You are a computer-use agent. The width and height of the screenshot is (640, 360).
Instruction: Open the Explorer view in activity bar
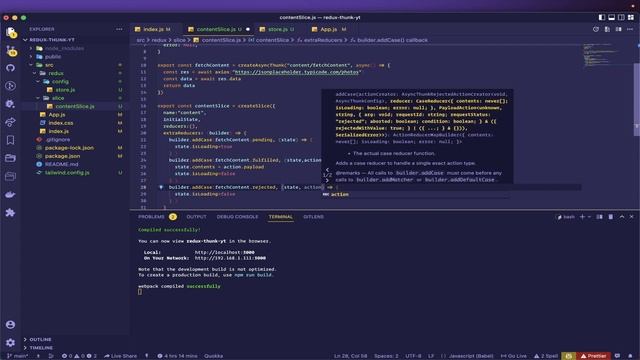[11, 32]
